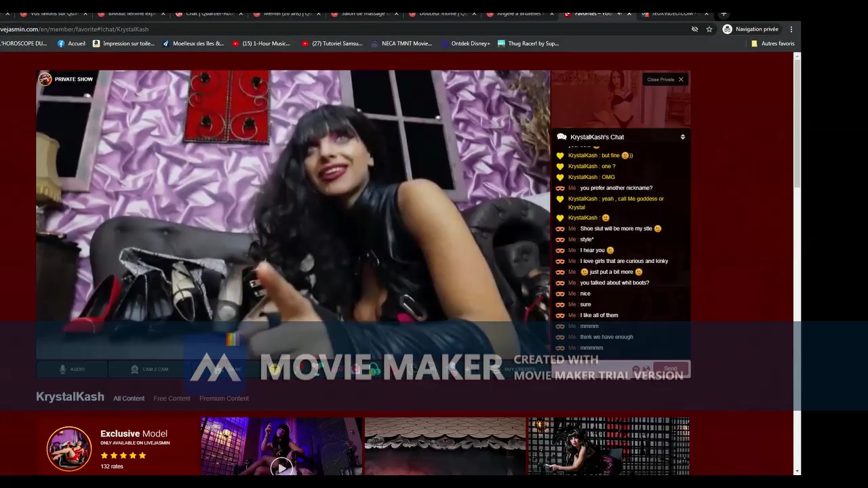Switch to the Free Content tab
The height and width of the screenshot is (488, 868).
pyautogui.click(x=172, y=399)
